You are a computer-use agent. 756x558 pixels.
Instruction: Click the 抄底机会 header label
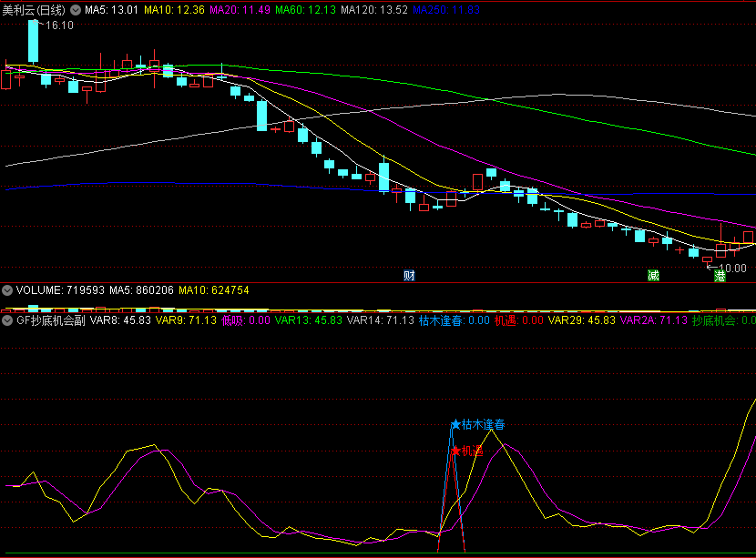pos(724,320)
